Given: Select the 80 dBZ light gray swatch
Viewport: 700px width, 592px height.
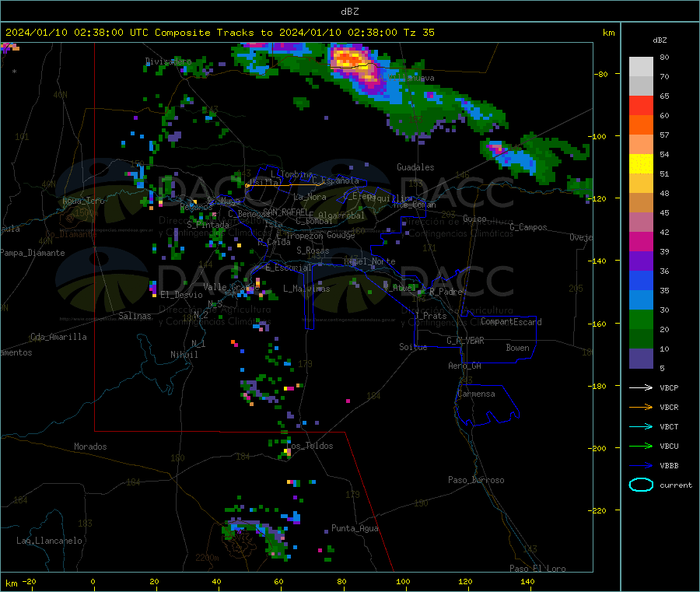Looking at the screenshot, I should (641, 67).
